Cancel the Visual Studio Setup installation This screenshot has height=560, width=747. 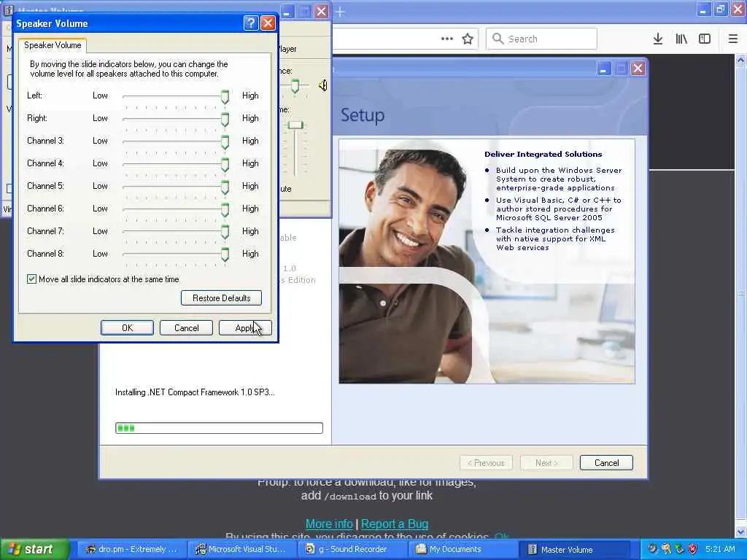click(x=606, y=463)
